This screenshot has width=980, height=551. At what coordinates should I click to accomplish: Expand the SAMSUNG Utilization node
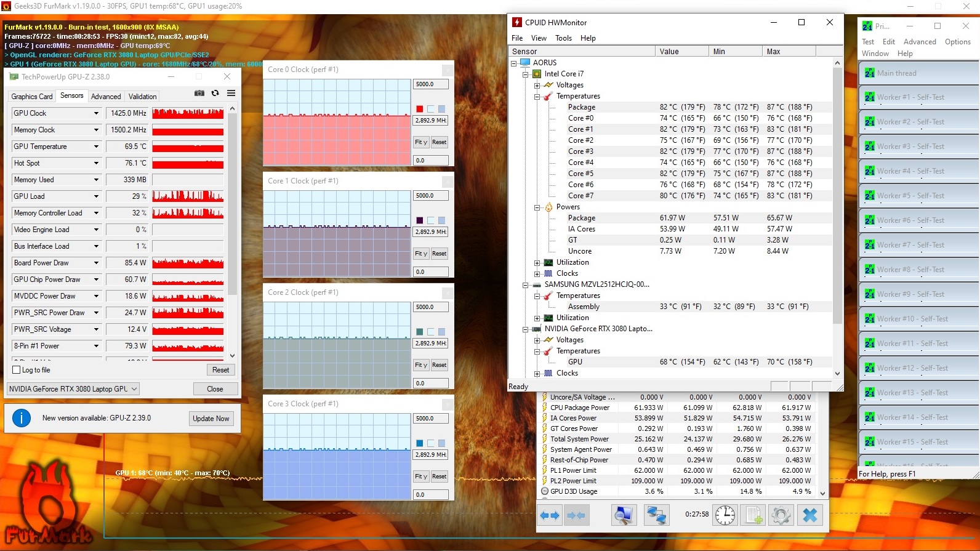[537, 318]
